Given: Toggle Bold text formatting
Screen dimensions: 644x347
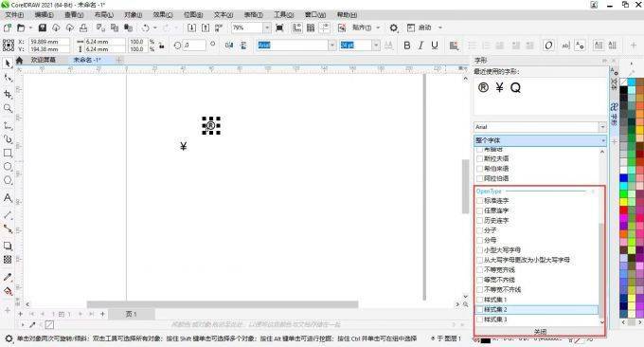Looking at the screenshot, I should [406, 46].
